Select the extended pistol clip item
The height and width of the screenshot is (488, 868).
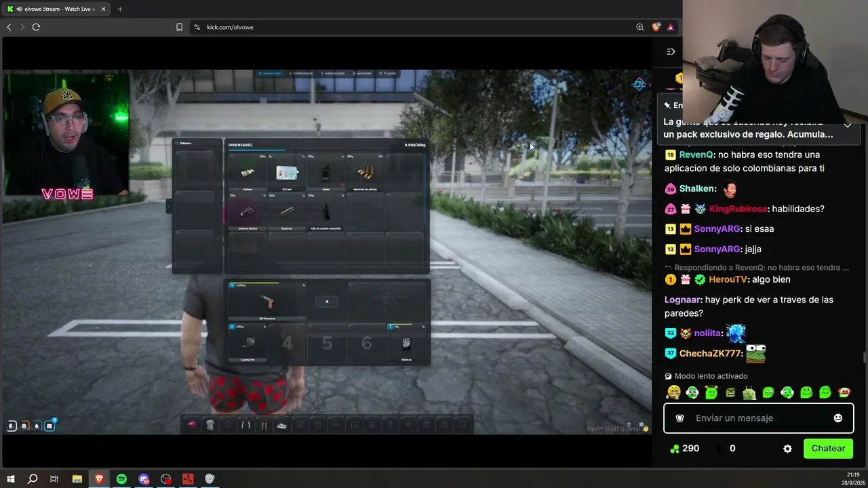click(326, 212)
